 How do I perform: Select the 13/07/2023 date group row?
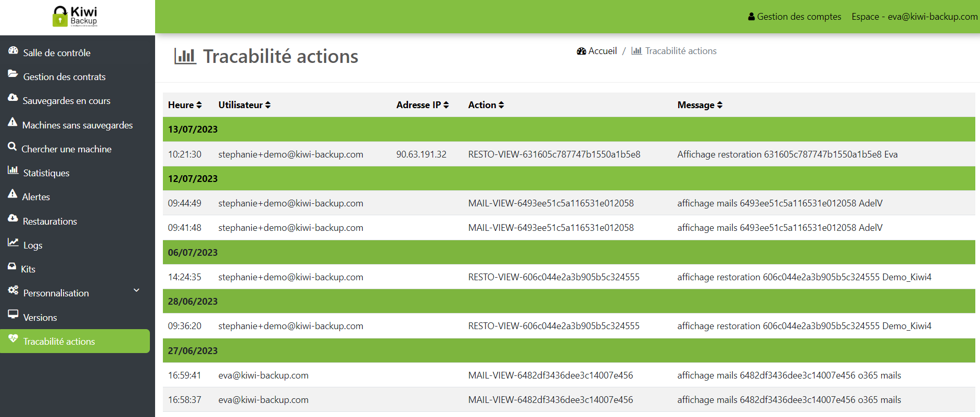point(569,129)
